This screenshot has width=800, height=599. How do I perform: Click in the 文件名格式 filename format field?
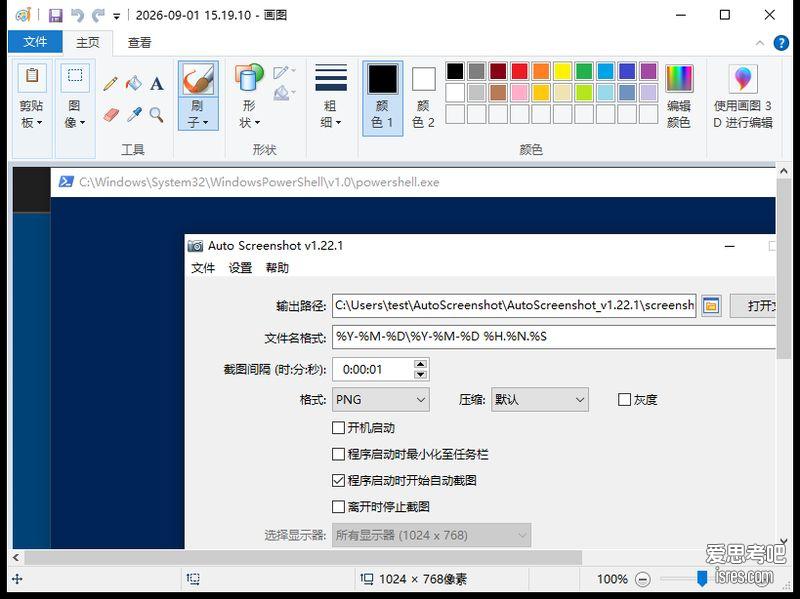554,337
